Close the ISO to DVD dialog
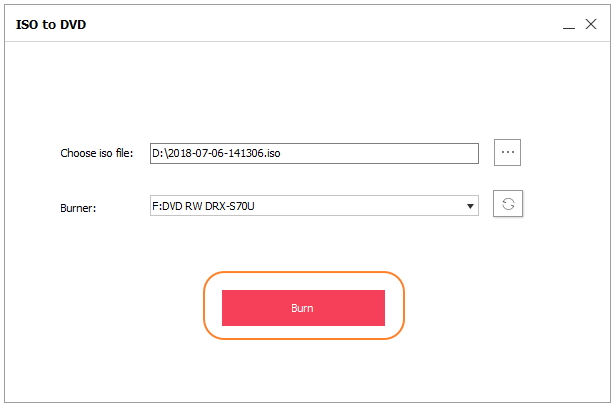 (592, 24)
